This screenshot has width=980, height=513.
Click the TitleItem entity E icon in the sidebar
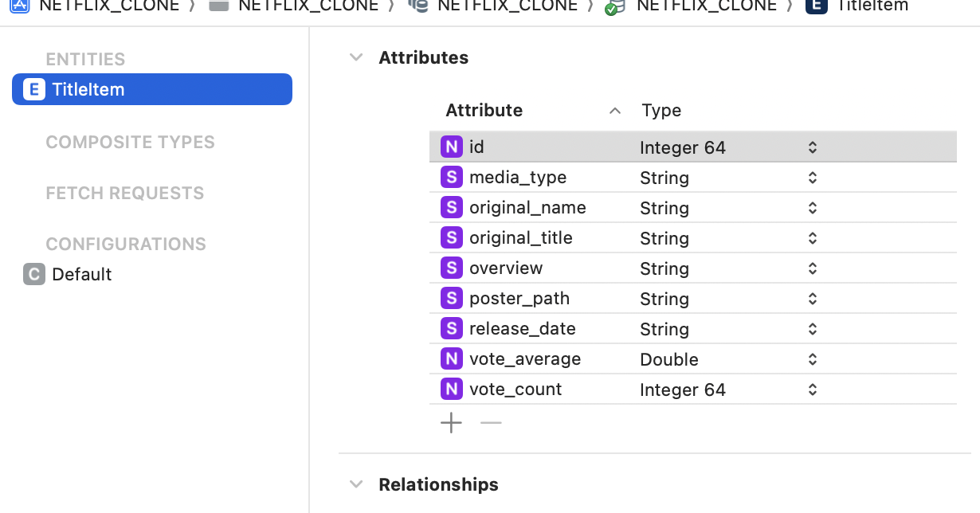pyautogui.click(x=33, y=89)
